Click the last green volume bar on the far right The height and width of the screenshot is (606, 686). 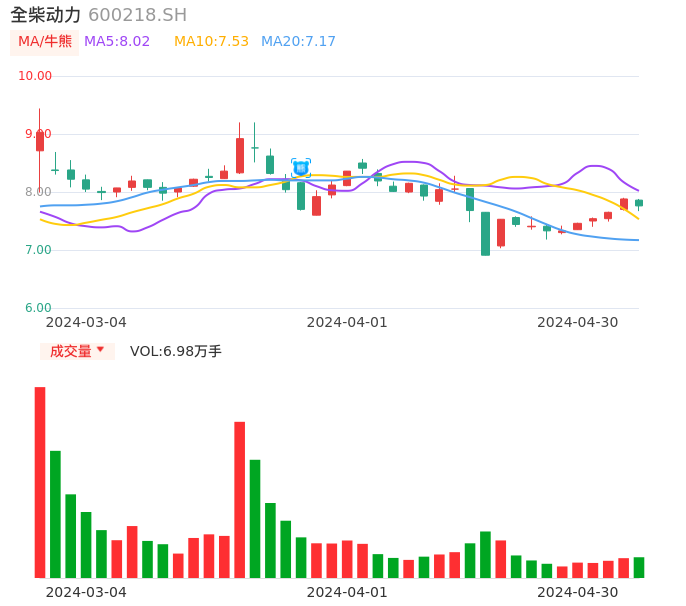[639, 567]
